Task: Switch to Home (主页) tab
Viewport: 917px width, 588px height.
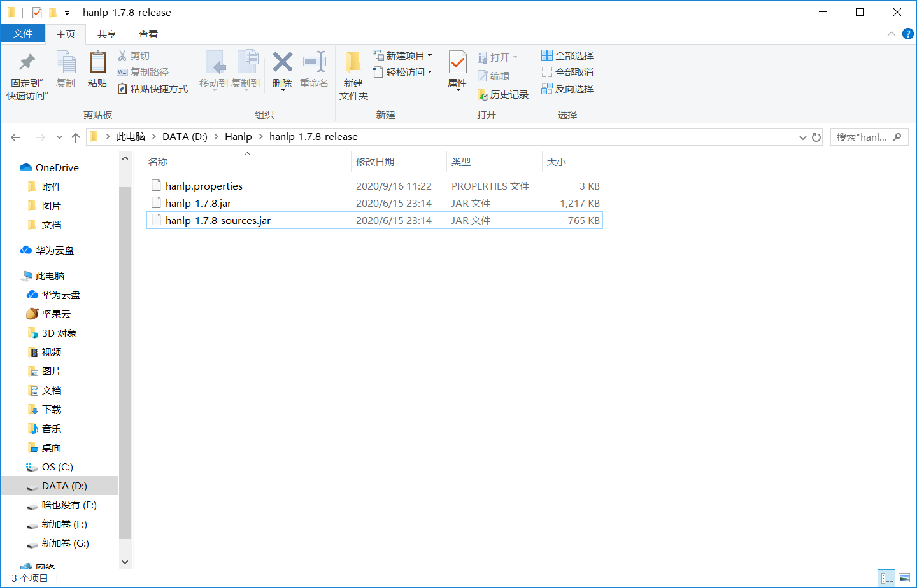Action: (66, 34)
